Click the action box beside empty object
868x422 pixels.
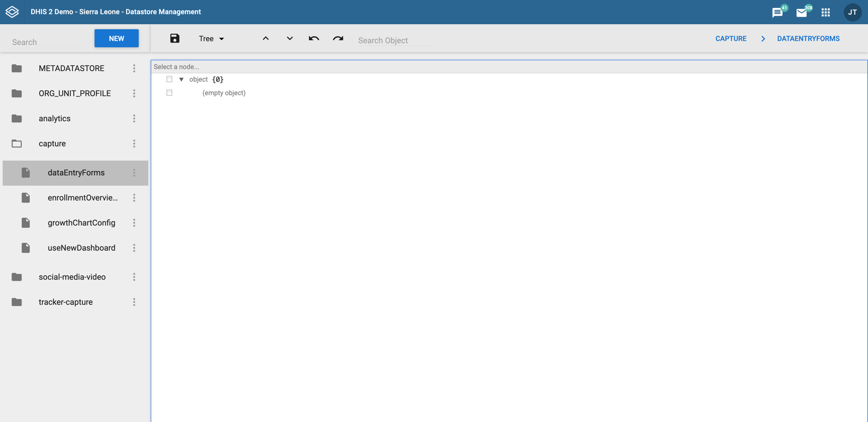click(169, 93)
